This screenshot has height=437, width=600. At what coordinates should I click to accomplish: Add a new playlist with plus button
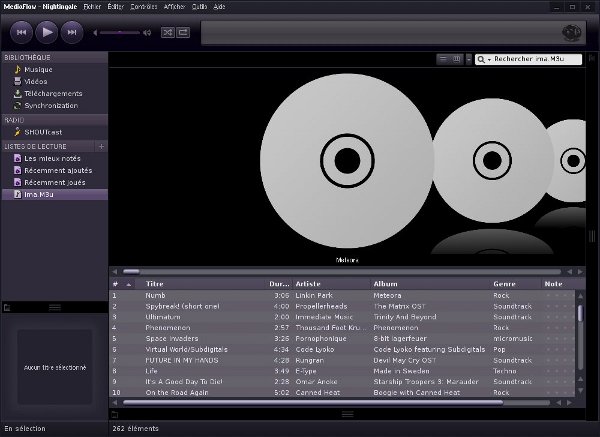101,146
